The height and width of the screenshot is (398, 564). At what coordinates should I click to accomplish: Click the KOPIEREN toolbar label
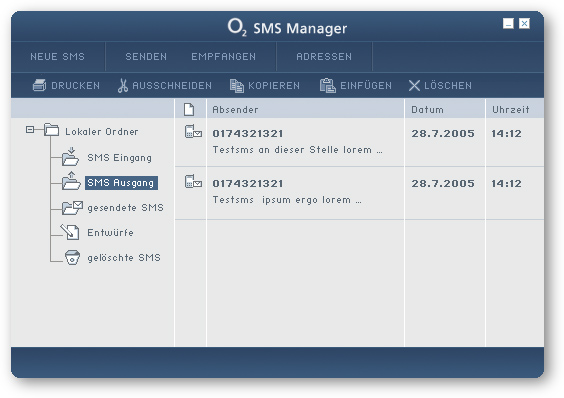click(274, 86)
